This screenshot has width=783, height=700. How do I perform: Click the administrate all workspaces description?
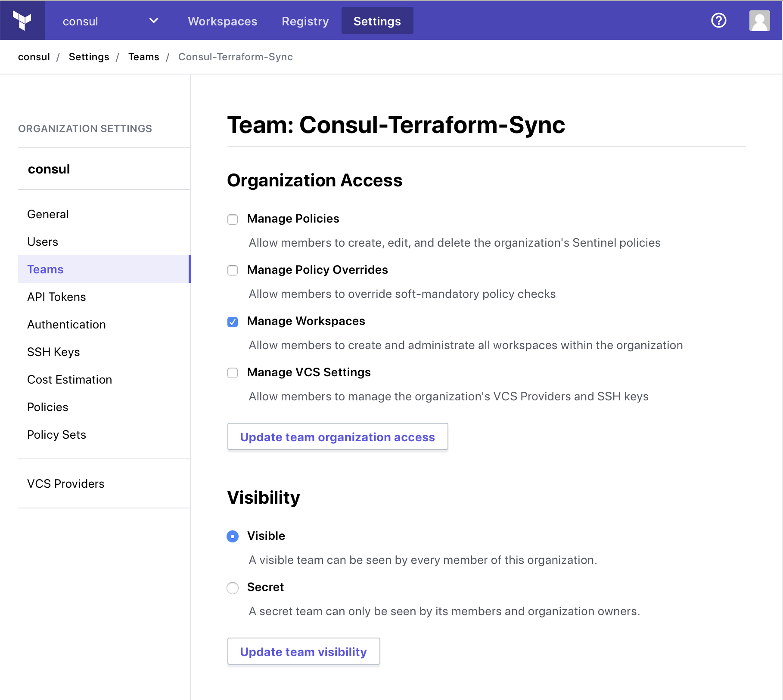466,345
